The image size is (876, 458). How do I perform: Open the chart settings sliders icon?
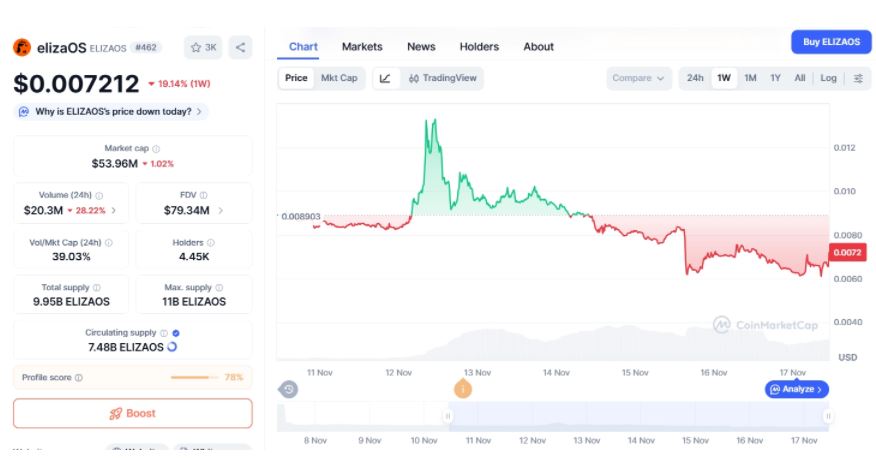point(858,78)
